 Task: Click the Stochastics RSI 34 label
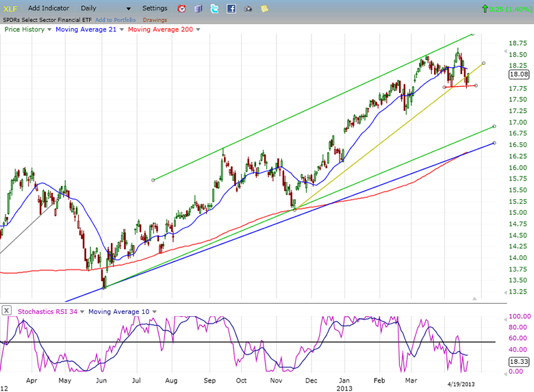[48, 312]
